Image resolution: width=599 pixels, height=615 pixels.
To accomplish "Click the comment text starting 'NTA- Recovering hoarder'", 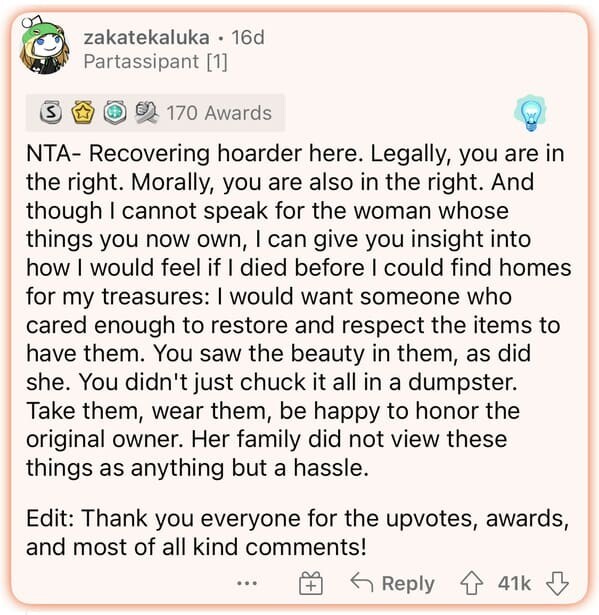I will 298,310.
